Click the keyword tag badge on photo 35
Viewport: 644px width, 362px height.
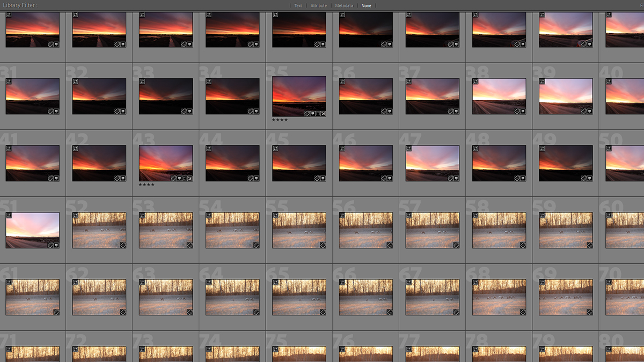308,113
